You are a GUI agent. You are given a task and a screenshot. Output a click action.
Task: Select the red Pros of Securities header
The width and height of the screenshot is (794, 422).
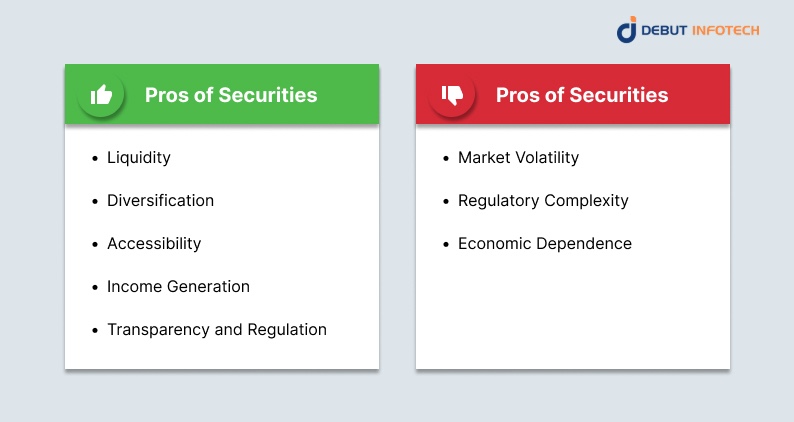(582, 96)
